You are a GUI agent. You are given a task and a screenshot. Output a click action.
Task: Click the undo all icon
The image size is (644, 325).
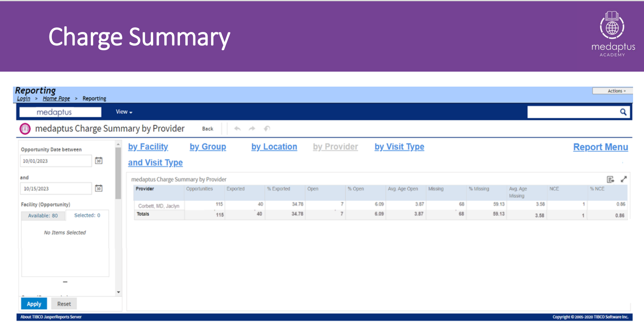[267, 129]
